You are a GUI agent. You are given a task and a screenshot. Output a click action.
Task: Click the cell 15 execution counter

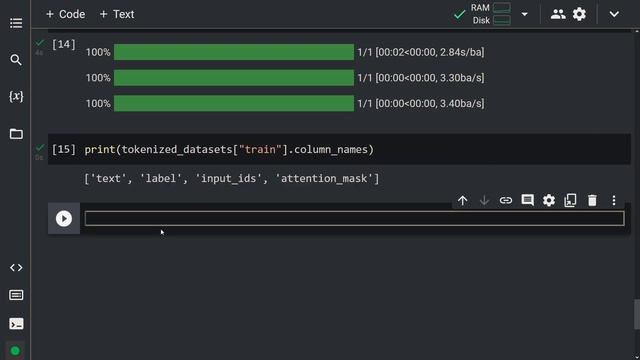[x=64, y=149]
